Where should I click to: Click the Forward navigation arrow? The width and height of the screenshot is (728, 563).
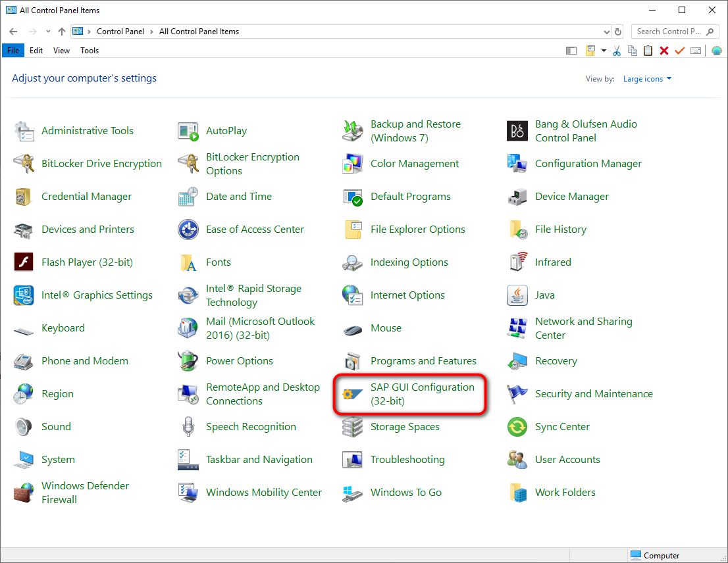pos(32,32)
